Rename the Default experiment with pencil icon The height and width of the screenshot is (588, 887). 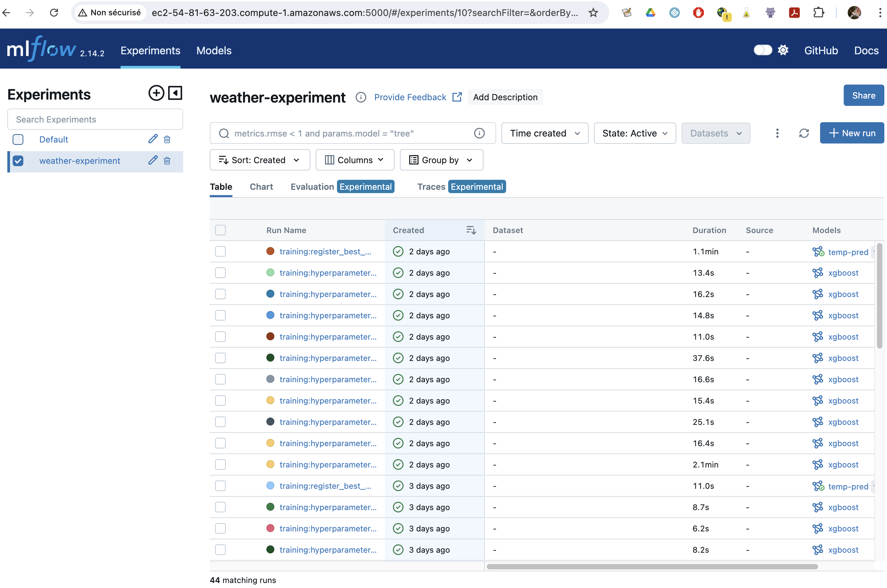coord(152,139)
